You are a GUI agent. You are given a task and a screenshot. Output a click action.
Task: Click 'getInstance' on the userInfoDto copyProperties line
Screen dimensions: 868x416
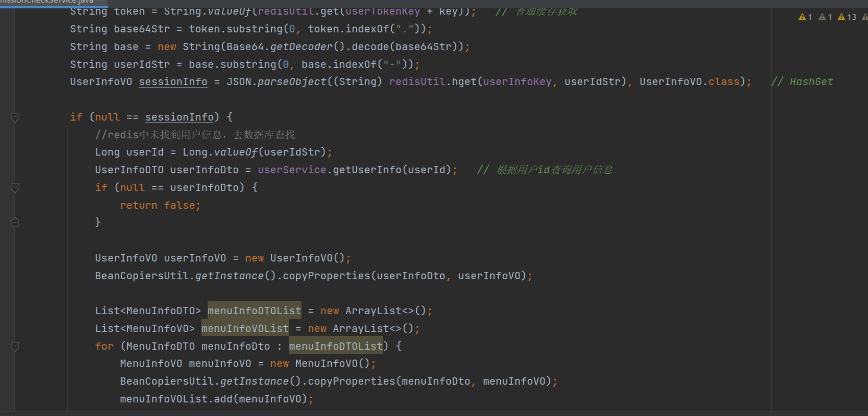coord(230,276)
